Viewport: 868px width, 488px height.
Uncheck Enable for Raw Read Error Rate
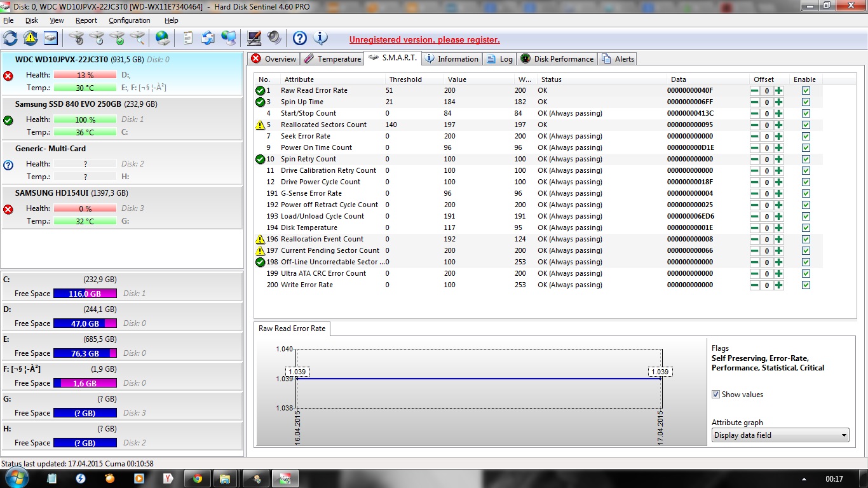806,90
